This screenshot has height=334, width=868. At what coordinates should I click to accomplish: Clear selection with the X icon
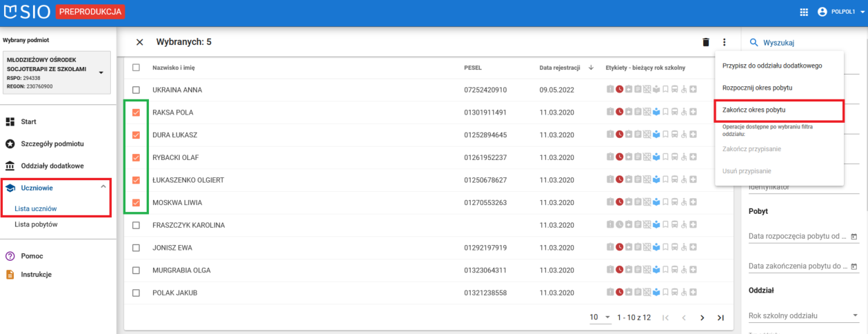tap(139, 42)
